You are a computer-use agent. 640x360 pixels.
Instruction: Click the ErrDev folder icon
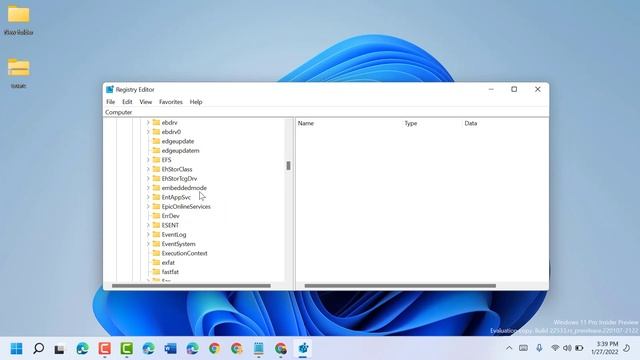[156, 216]
